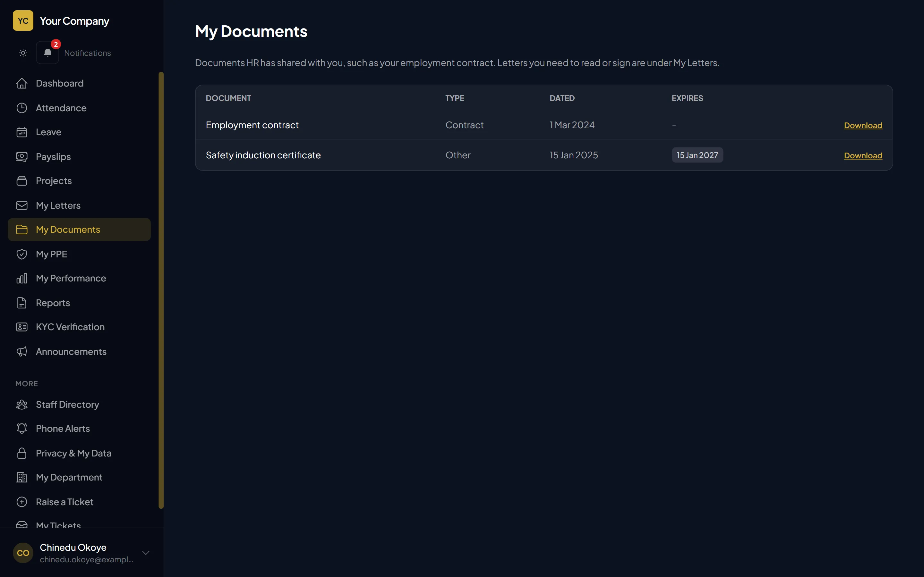Click the 15 Jan 2027 expiry badge
The width and height of the screenshot is (924, 577).
point(697,155)
